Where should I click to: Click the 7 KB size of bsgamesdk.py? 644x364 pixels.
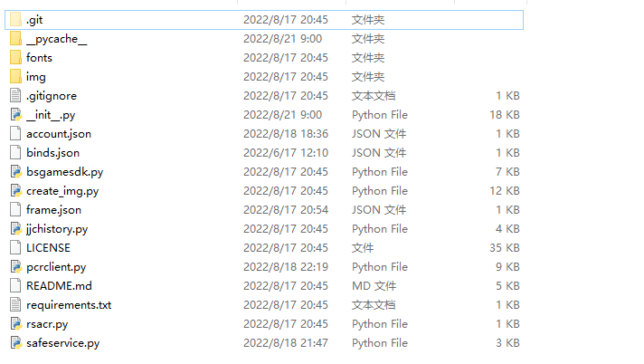point(507,171)
